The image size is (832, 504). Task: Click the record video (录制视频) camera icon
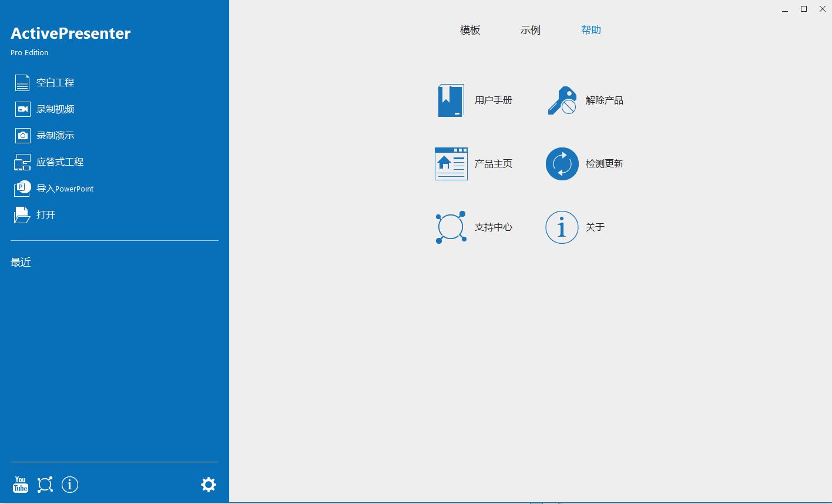tap(22, 109)
